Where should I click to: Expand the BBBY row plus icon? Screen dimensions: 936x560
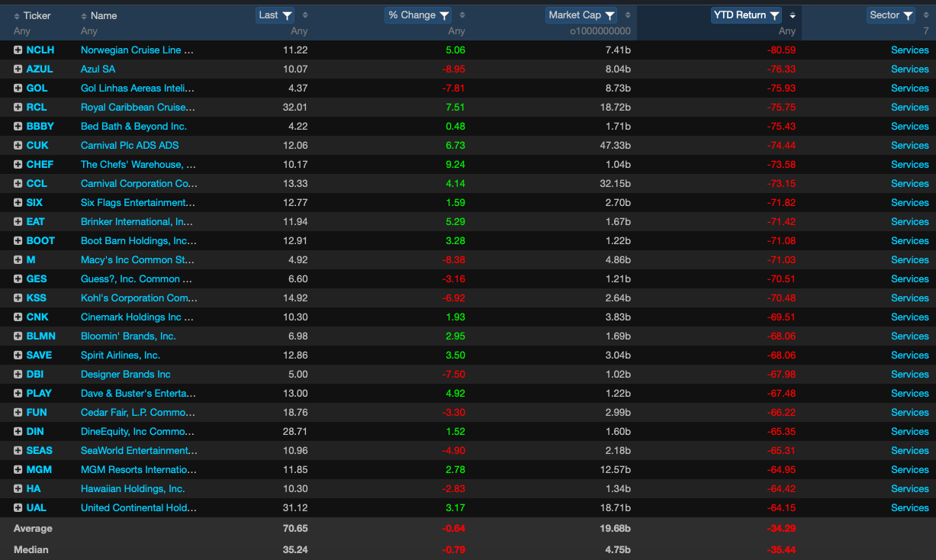pos(18,126)
